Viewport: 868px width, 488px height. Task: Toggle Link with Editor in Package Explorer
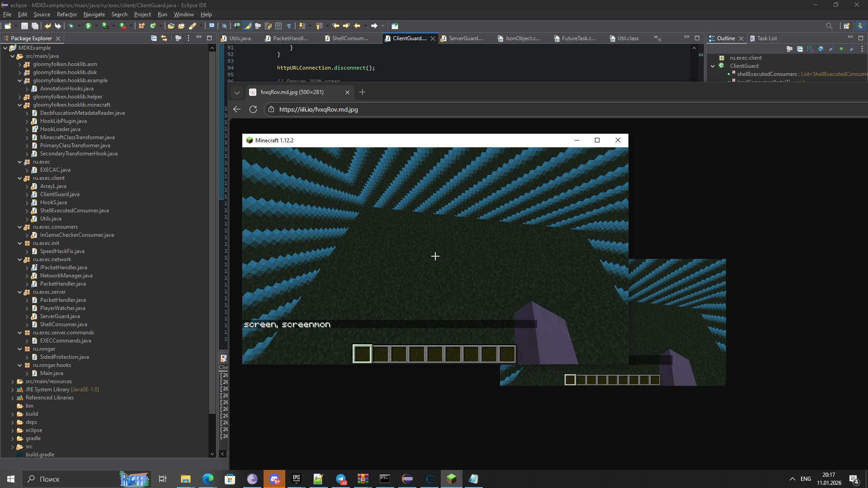coord(164,38)
